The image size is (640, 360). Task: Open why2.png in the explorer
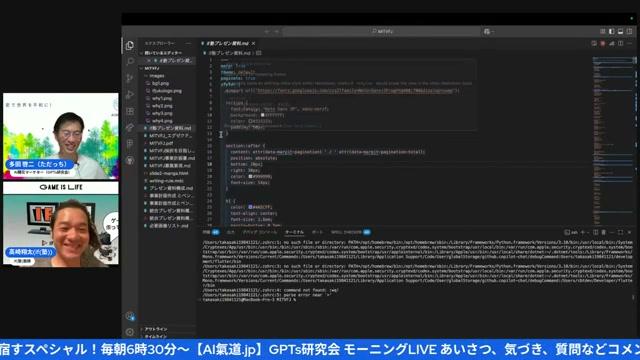pos(162,106)
